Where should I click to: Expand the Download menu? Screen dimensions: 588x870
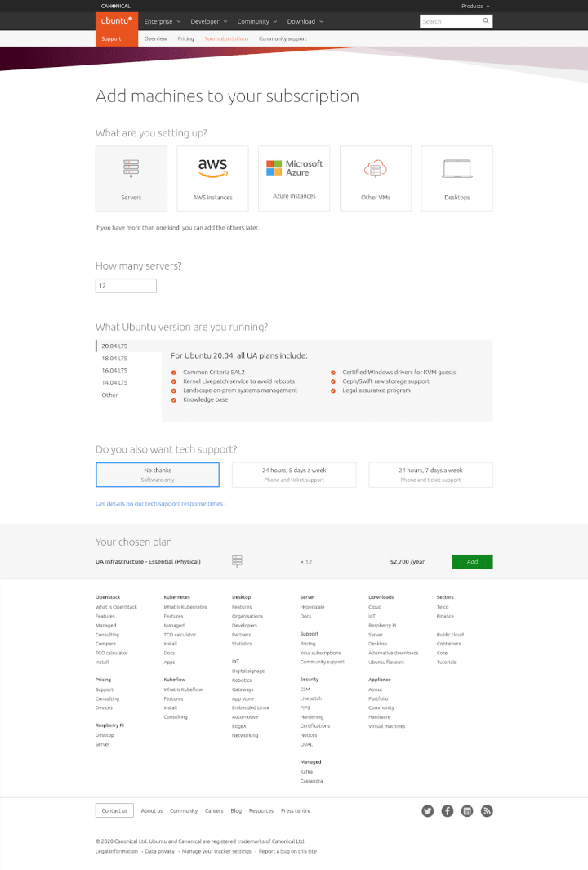coord(305,21)
